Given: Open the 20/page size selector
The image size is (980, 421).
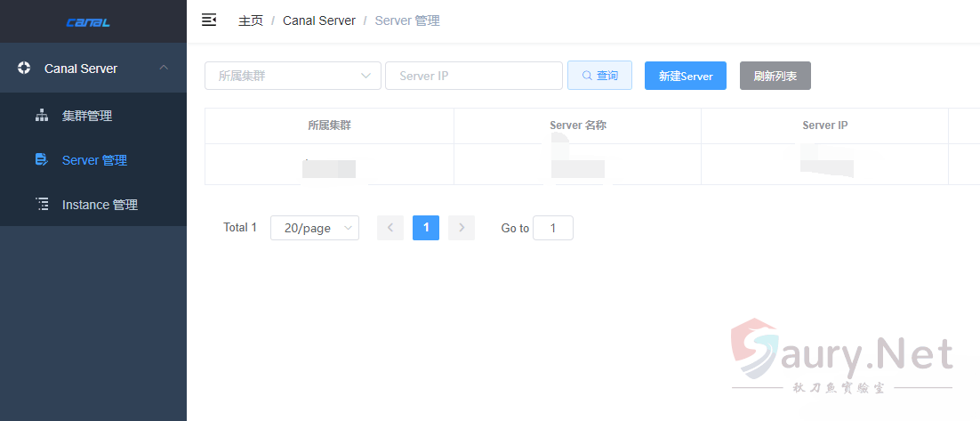Looking at the screenshot, I should (315, 228).
